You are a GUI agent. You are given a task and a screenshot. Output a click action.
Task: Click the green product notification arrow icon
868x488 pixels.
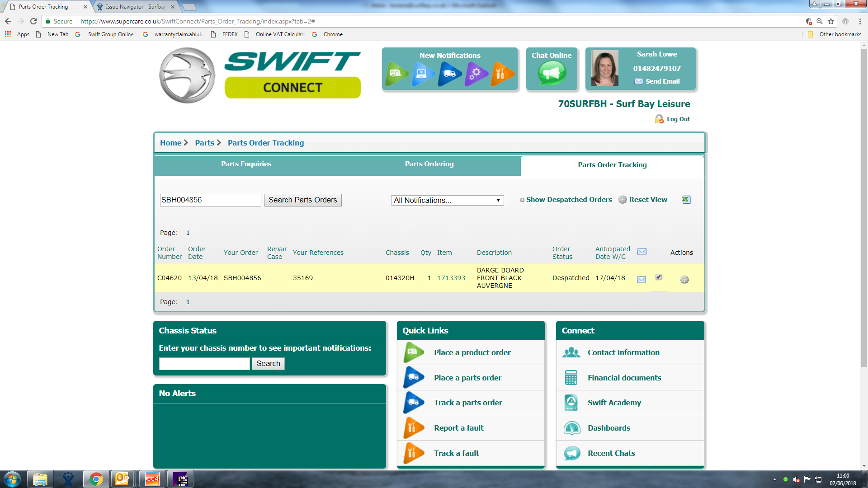396,74
